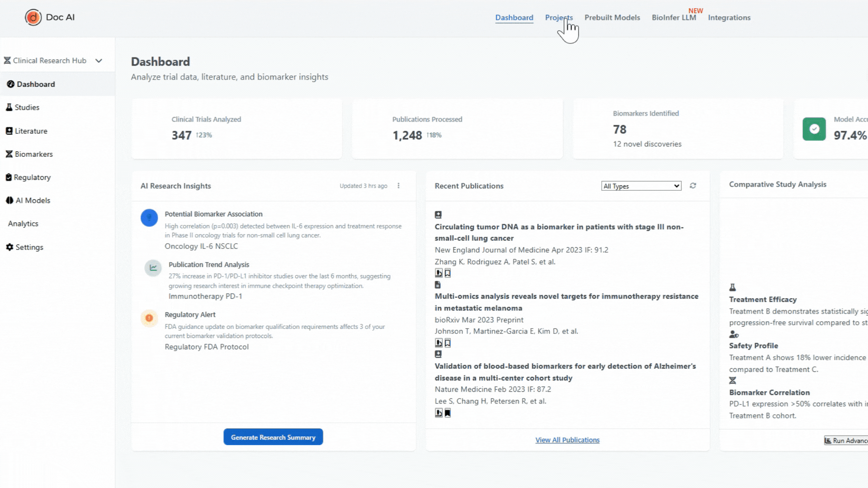Remove bookmark from Alzheimer's biomarkers publication
This screenshot has width=868, height=488.
448,413
